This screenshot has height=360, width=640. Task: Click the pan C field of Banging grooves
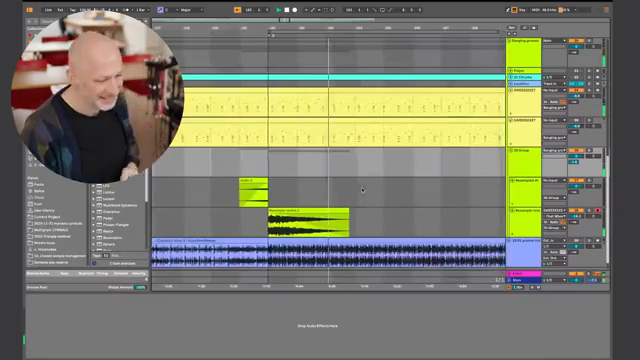(x=593, y=47)
